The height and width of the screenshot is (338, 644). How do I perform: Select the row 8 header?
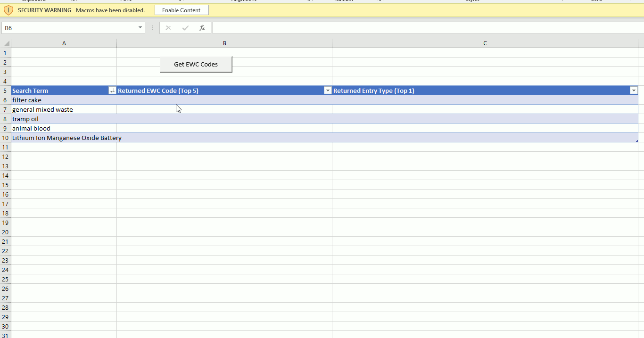6,119
